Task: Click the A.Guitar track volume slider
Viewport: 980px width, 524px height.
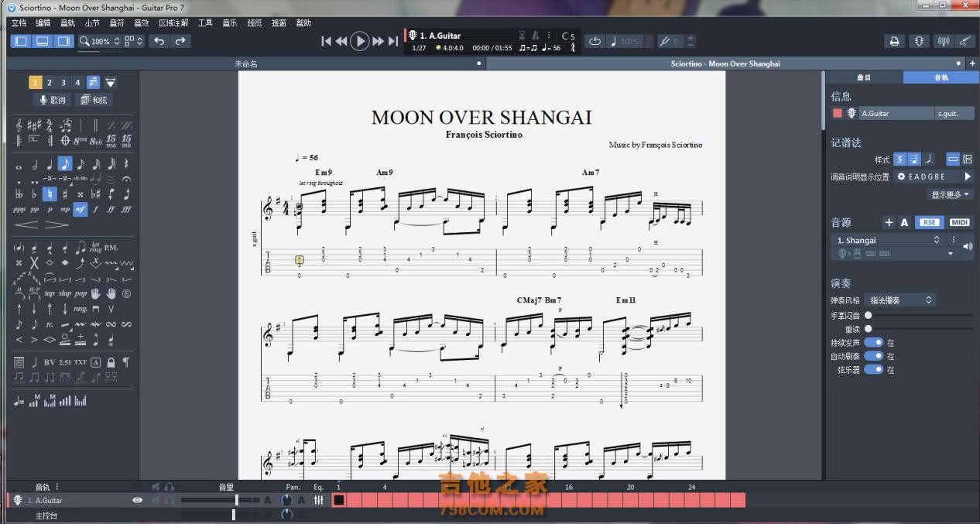Action: coord(221,500)
